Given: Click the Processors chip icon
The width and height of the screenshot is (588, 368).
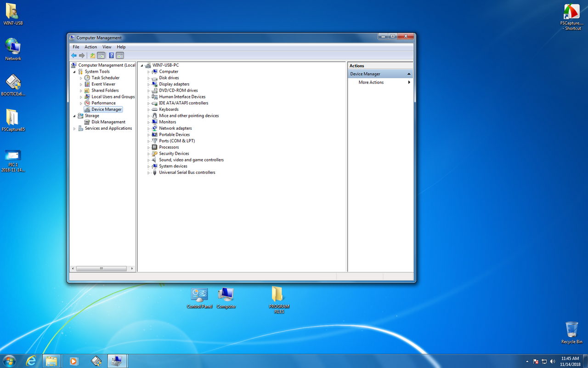Looking at the screenshot, I should tap(155, 147).
